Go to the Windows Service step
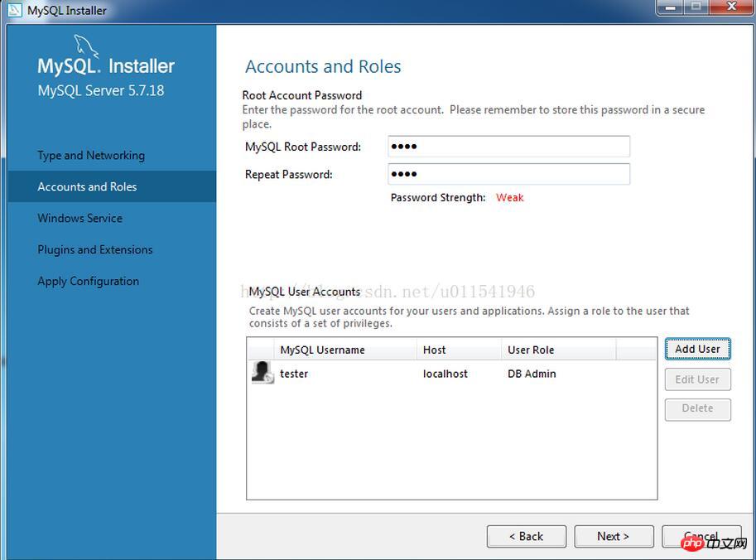This screenshot has width=756, height=560. tap(80, 218)
